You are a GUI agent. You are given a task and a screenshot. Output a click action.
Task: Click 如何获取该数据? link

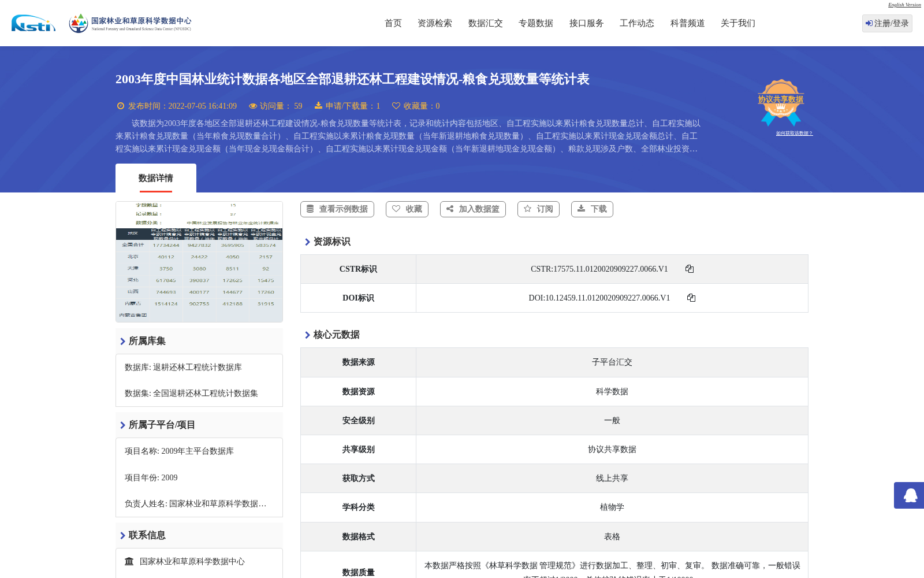click(x=794, y=133)
